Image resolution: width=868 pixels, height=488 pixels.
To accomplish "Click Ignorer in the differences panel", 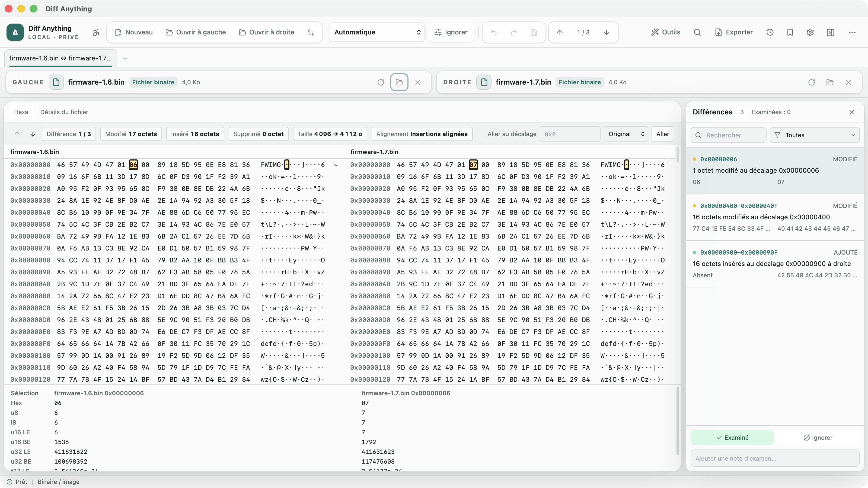I will (818, 438).
